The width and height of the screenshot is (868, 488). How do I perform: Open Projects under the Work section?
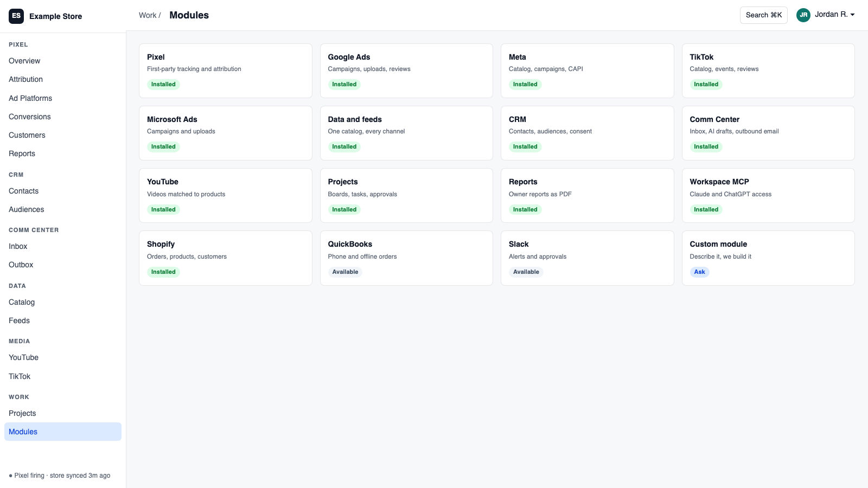point(63,413)
